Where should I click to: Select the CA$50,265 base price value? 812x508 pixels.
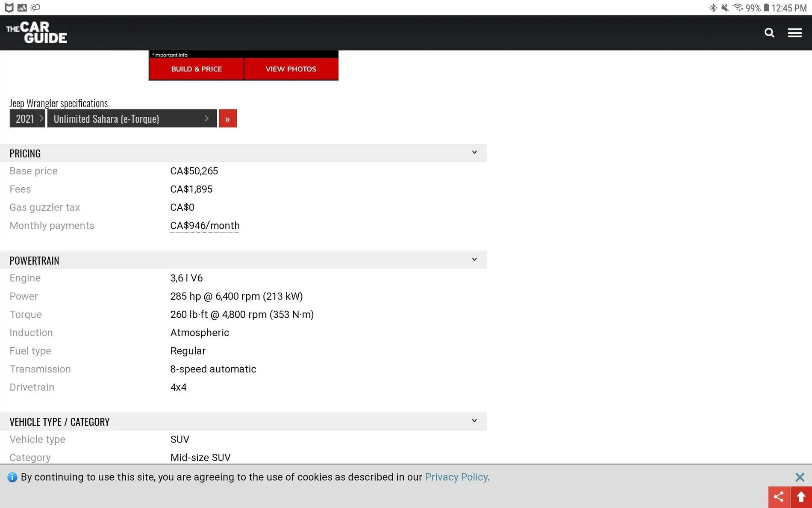coord(194,171)
